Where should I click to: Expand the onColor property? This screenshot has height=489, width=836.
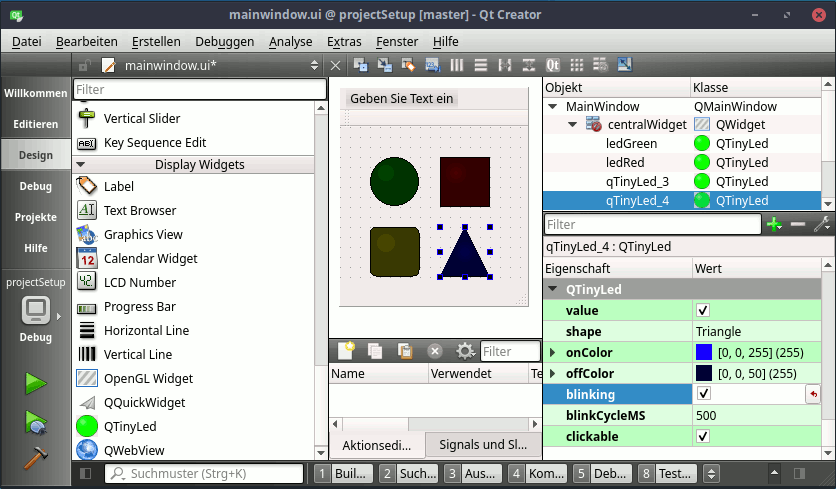click(552, 352)
